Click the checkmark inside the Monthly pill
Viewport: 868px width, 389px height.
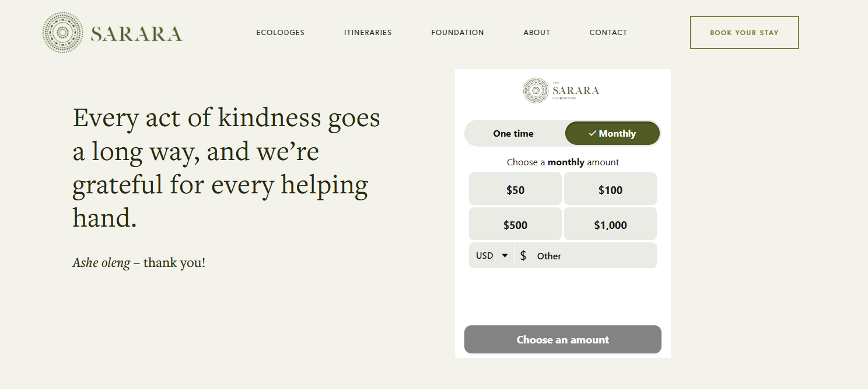[593, 133]
